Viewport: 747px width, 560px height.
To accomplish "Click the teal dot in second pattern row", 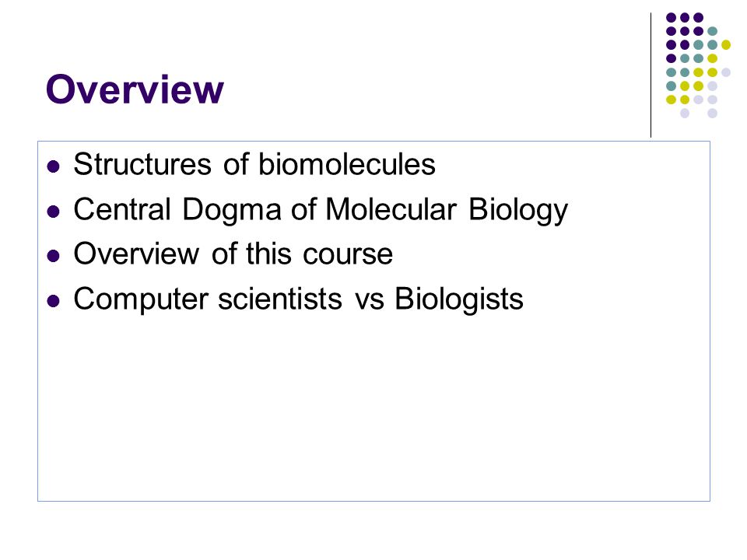I will point(712,31).
